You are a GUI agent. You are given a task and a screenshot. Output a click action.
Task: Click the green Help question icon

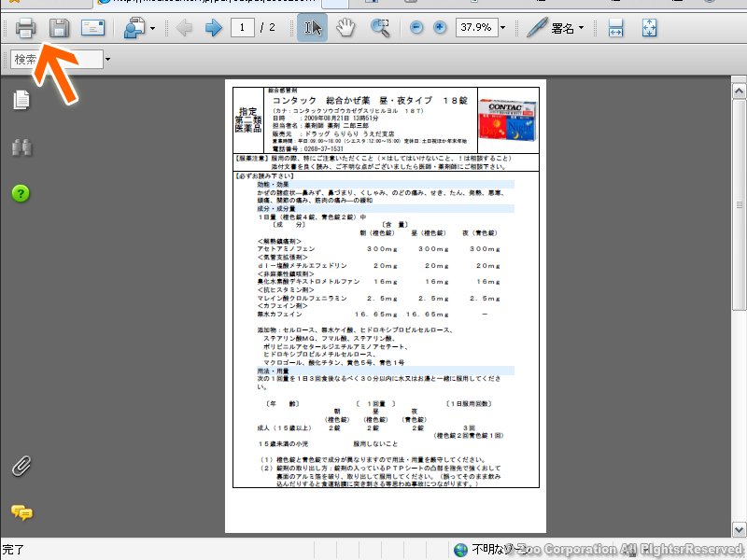pyautogui.click(x=21, y=193)
